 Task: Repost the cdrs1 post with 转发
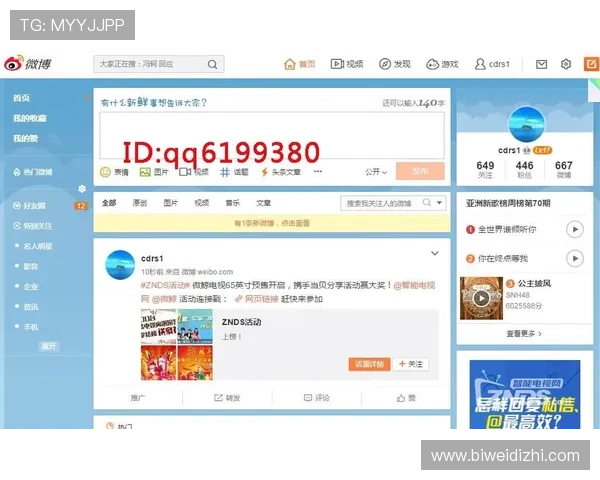click(x=227, y=398)
